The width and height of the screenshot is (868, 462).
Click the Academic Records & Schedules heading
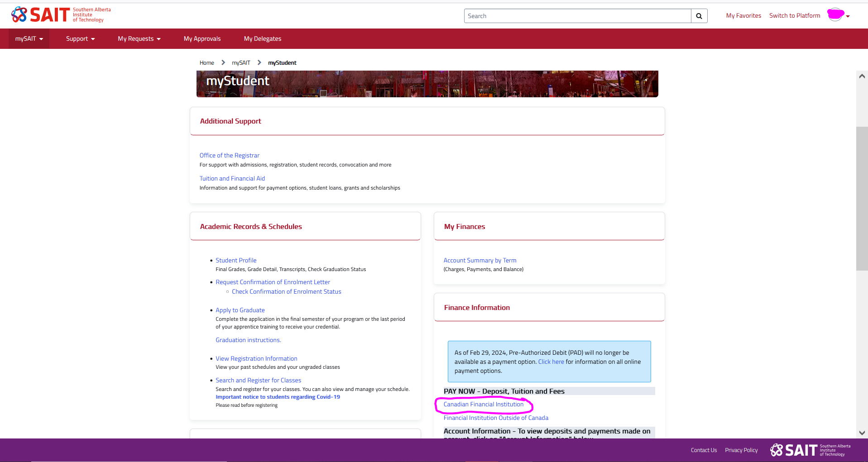tap(251, 227)
